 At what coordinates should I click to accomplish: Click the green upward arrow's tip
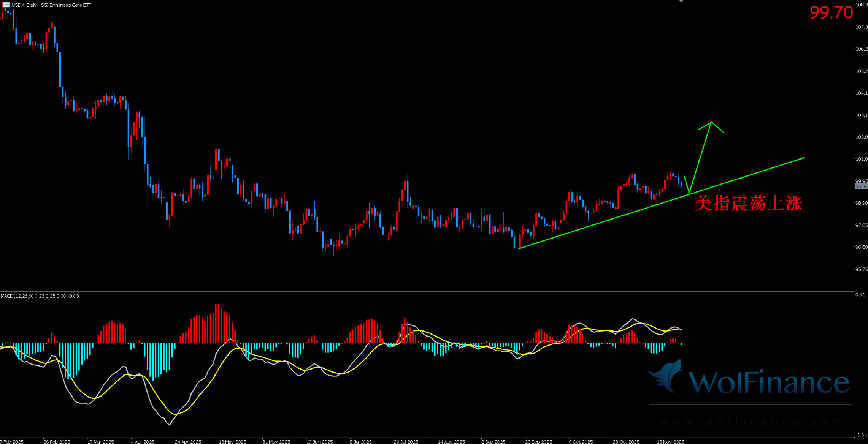pos(711,122)
